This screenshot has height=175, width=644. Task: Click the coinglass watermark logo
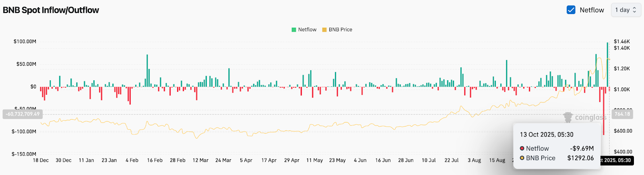pos(568,117)
